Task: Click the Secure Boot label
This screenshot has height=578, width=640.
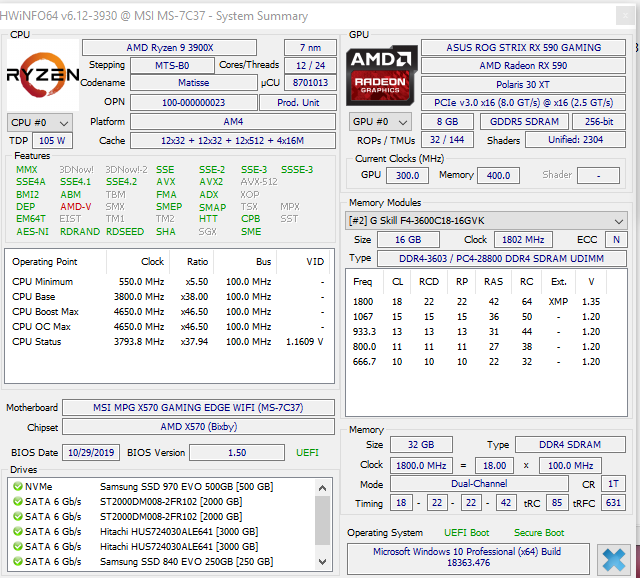Action: 539,533
